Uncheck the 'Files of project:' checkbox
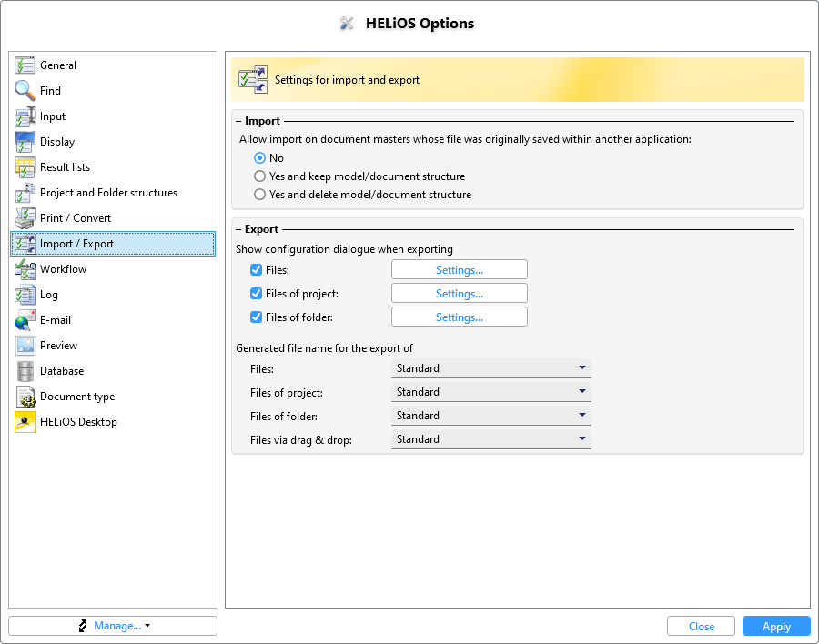819x644 pixels. (256, 294)
